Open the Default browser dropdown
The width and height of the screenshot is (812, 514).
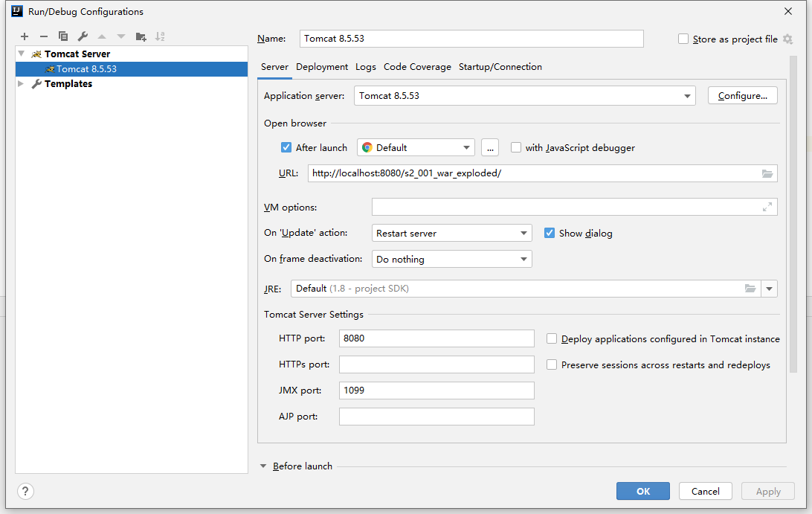pyautogui.click(x=416, y=148)
